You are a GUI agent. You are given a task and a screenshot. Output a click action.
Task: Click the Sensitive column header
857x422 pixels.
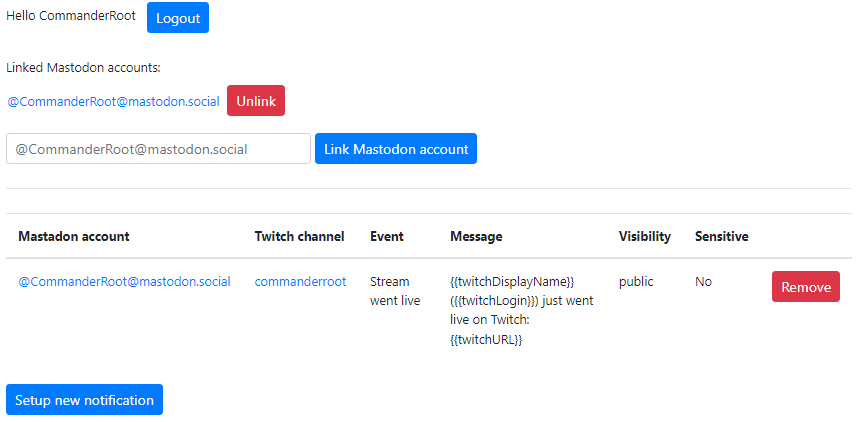pos(721,236)
